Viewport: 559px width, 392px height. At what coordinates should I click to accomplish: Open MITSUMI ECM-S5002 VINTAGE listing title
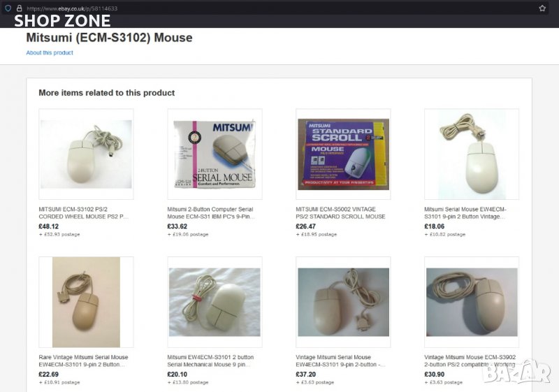(340, 212)
